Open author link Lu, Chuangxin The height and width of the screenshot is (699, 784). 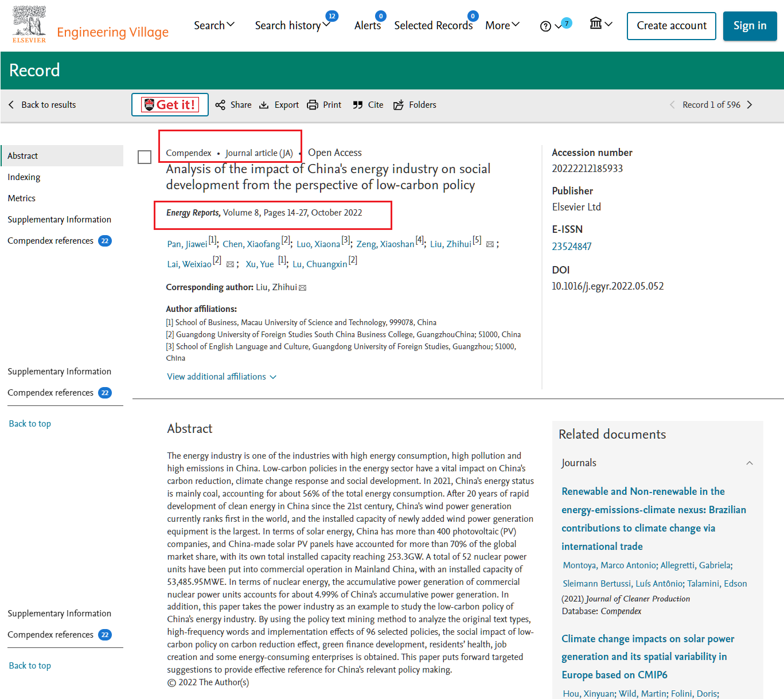coord(320,264)
